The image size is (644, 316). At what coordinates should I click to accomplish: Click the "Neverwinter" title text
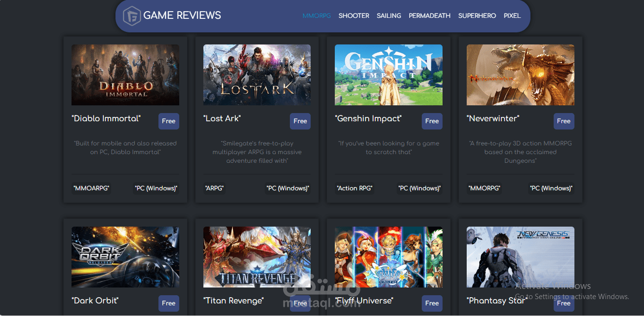(x=493, y=118)
